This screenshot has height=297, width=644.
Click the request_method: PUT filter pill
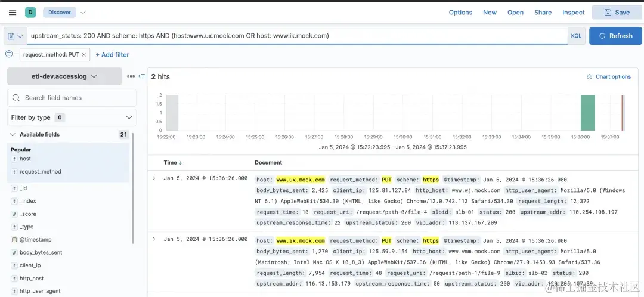[51, 55]
